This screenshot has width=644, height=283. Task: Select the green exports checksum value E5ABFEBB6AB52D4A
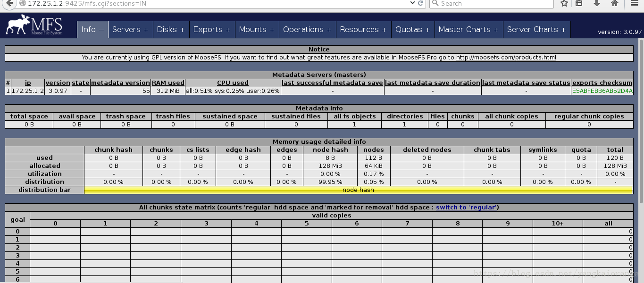pyautogui.click(x=602, y=91)
